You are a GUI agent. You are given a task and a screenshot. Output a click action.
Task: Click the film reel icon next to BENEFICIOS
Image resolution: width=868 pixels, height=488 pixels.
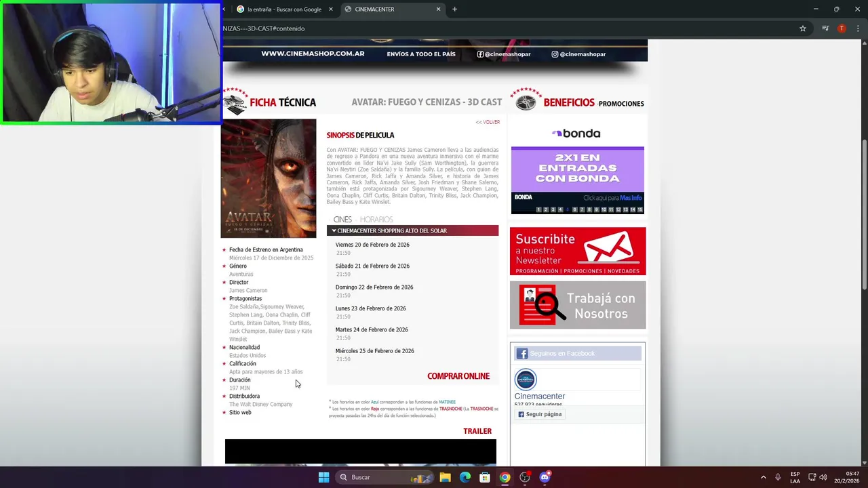tap(526, 102)
